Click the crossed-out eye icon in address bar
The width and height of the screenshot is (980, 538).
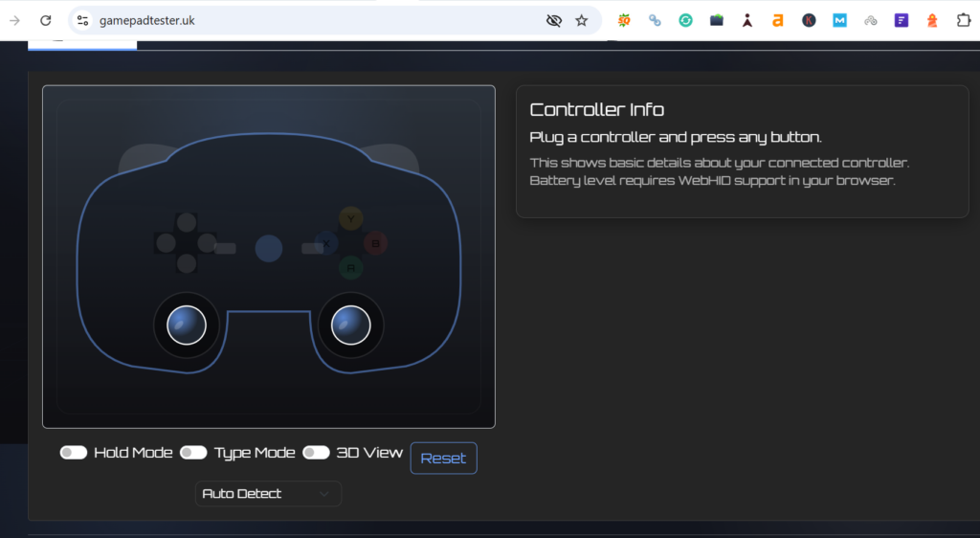point(554,21)
